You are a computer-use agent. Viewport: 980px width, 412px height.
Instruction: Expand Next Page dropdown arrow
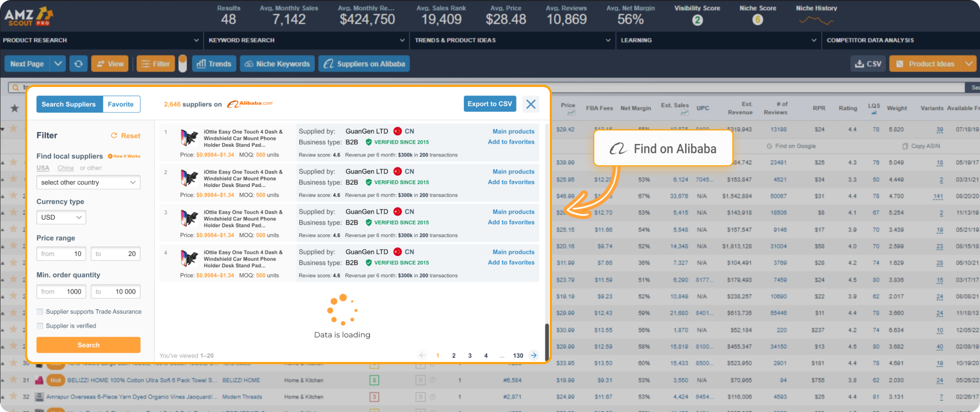point(58,64)
